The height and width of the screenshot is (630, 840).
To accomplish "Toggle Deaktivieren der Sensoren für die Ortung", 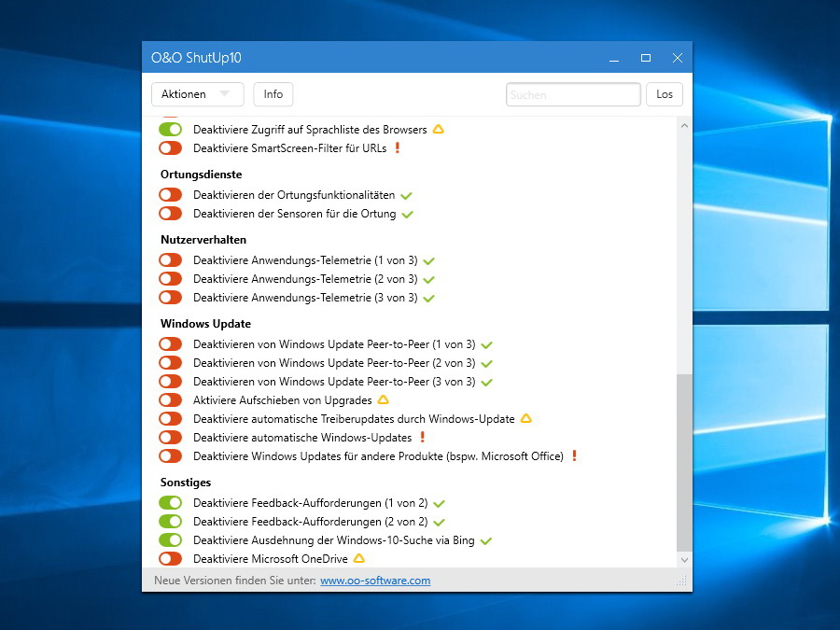I will pos(171,214).
